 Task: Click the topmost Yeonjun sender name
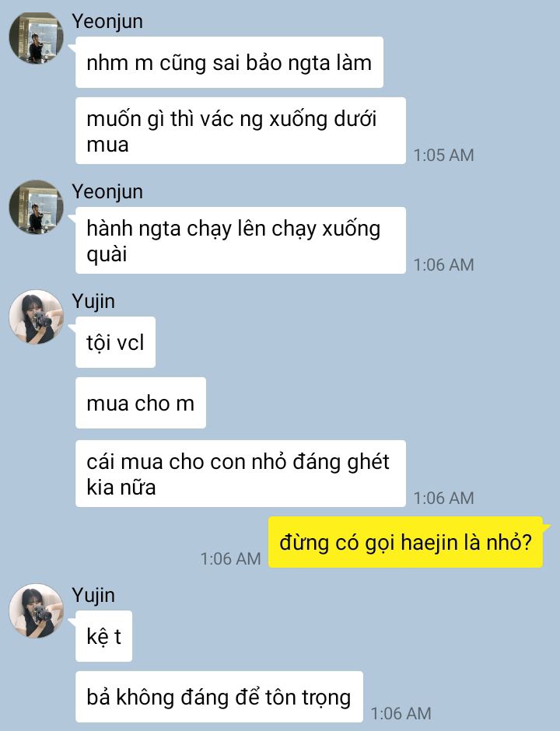(107, 22)
